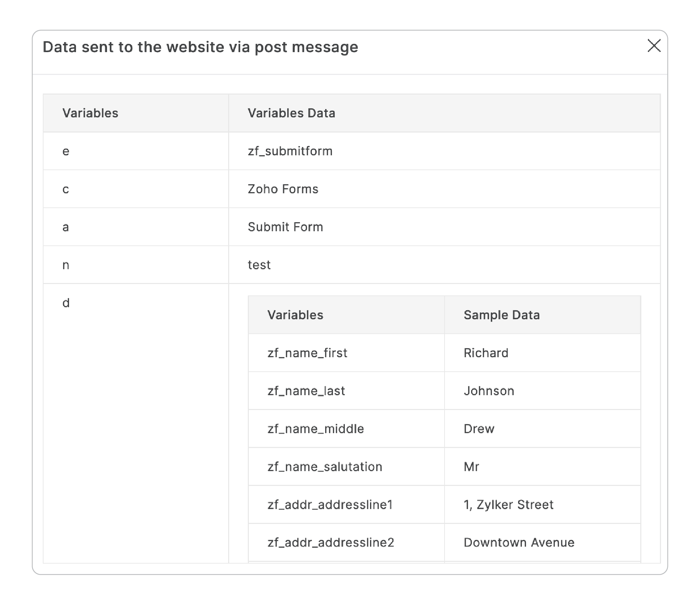Image resolution: width=700 pixels, height=605 pixels.
Task: Close the post message data dialog
Action: 654,46
